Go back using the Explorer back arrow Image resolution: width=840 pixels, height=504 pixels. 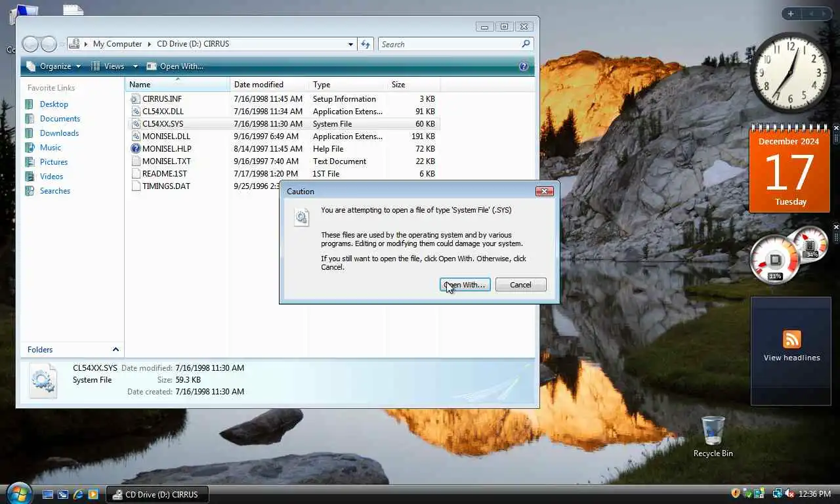coord(30,44)
